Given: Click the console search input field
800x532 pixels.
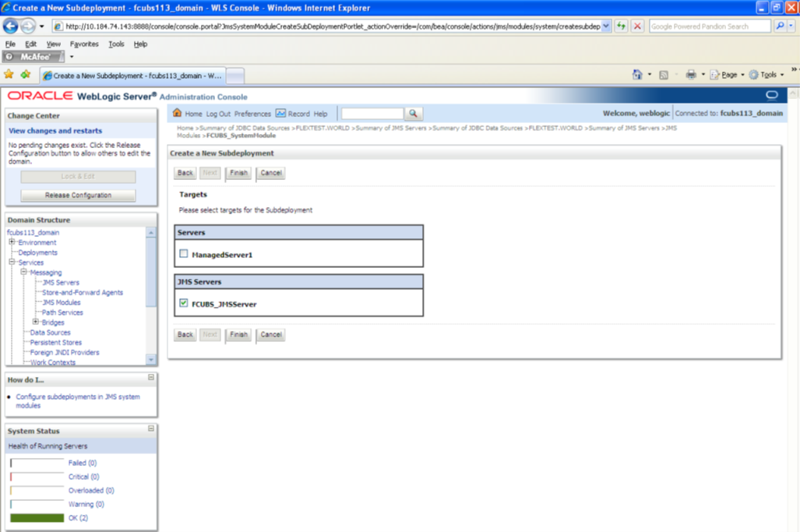Looking at the screenshot, I should [372, 113].
